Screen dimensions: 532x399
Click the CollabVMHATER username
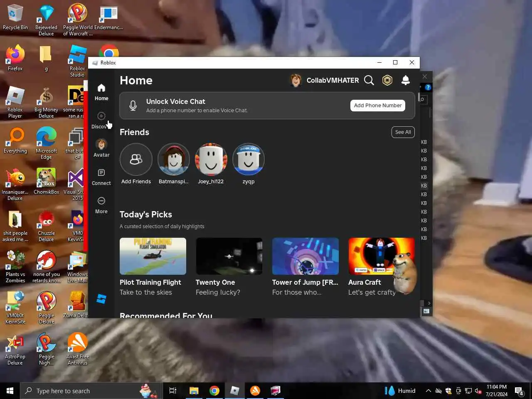(332, 80)
